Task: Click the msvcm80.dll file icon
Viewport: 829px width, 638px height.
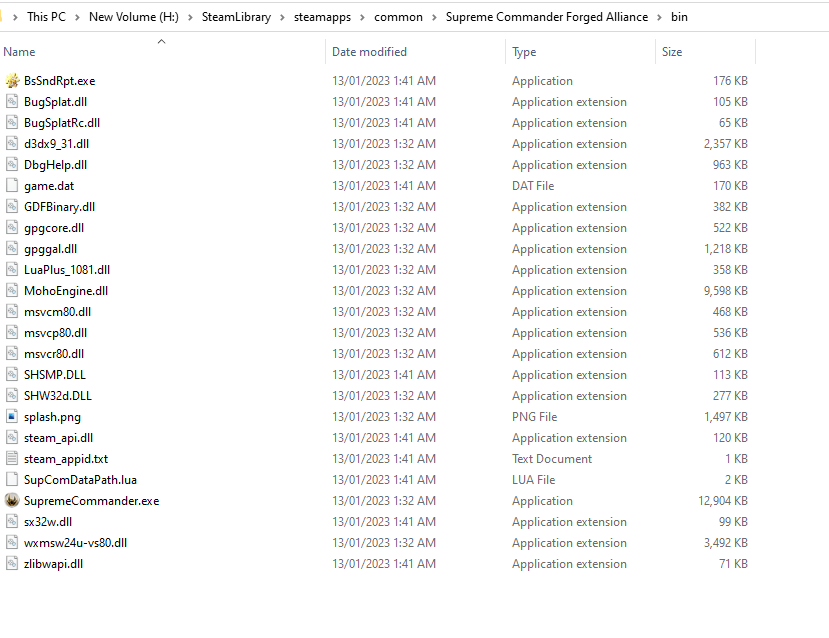Action: pyautogui.click(x=12, y=312)
